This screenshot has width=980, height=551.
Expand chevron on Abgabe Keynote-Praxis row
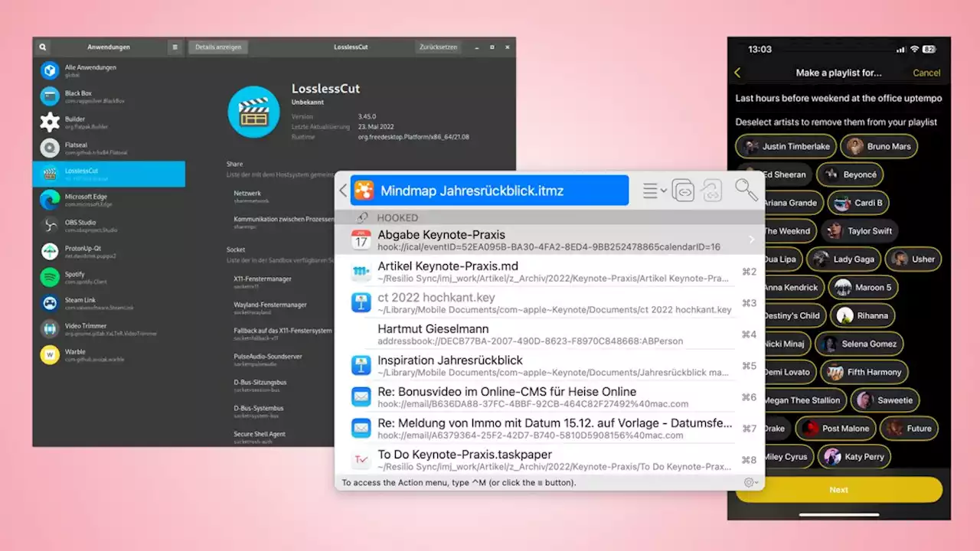(752, 240)
